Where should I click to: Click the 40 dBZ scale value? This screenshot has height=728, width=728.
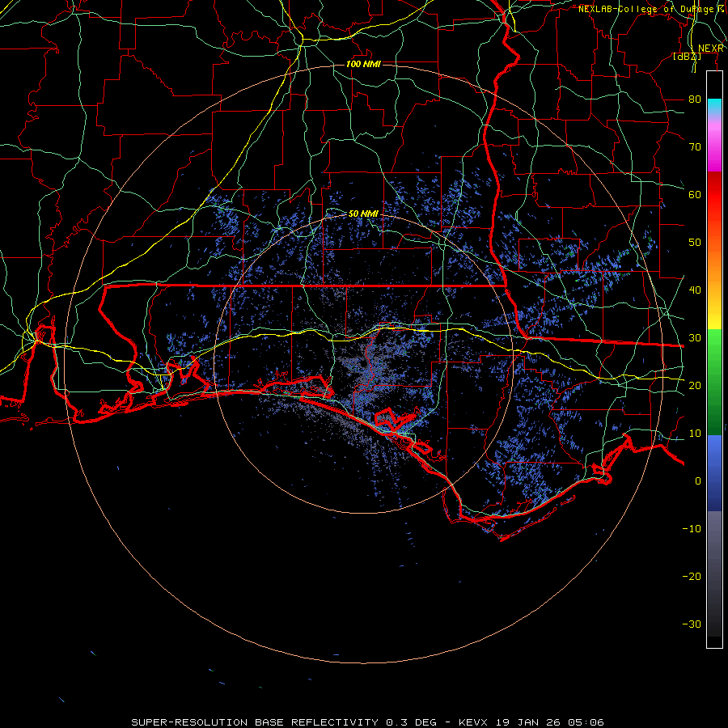(x=695, y=290)
